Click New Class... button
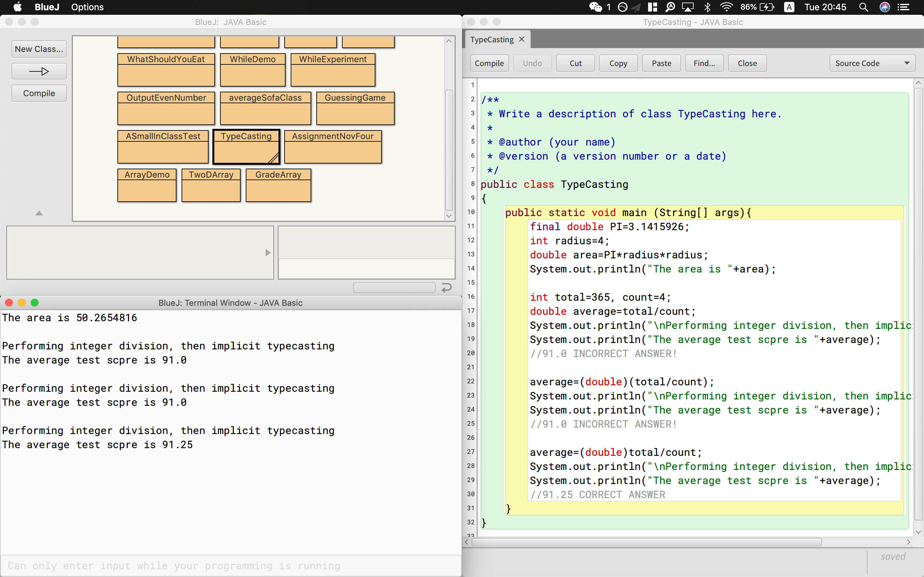Viewport: 924px width, 577px height. (39, 49)
